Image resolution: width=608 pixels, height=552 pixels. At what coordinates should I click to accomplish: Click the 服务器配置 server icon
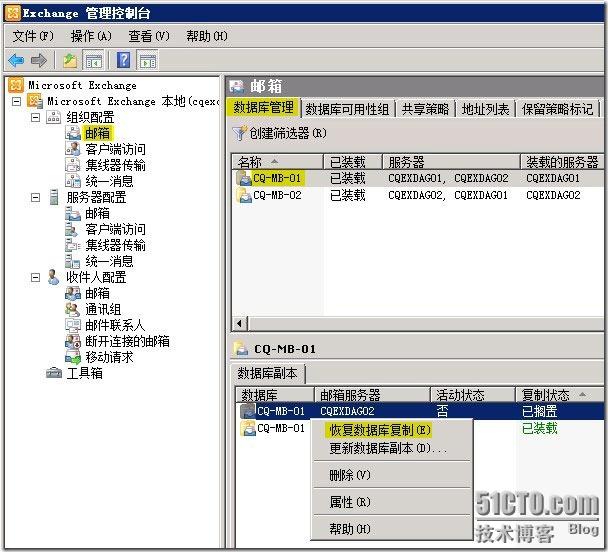coord(54,197)
